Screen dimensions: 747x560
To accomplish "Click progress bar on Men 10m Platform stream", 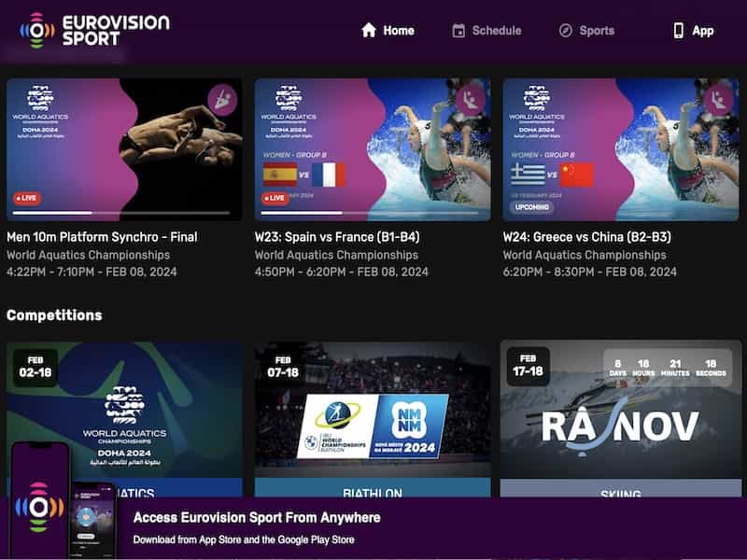I will click(121, 213).
